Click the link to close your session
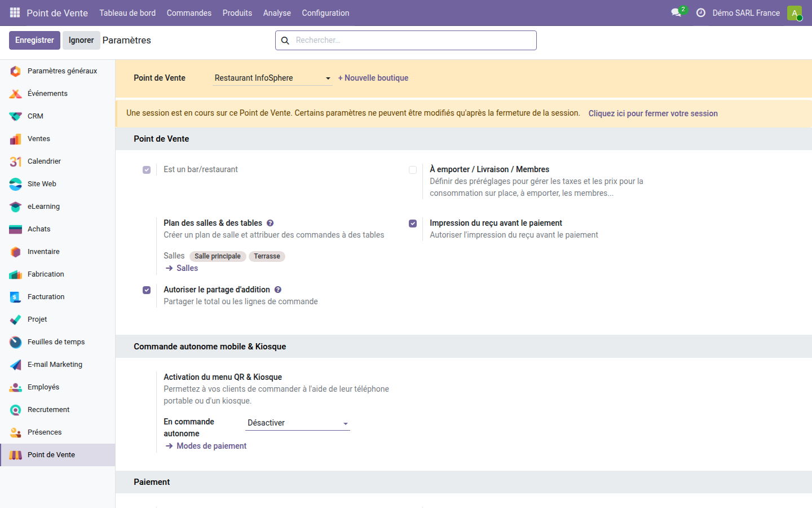This screenshot has width=812, height=508. click(x=653, y=113)
